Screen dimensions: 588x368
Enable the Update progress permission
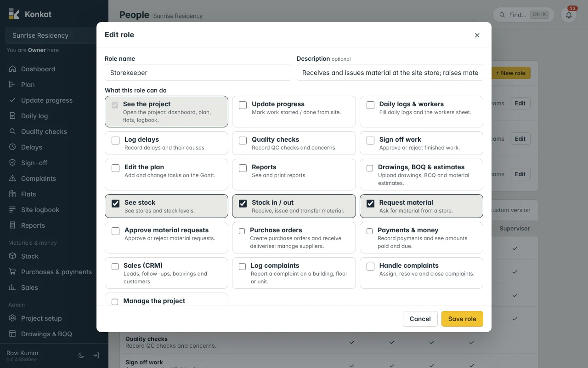pyautogui.click(x=243, y=105)
